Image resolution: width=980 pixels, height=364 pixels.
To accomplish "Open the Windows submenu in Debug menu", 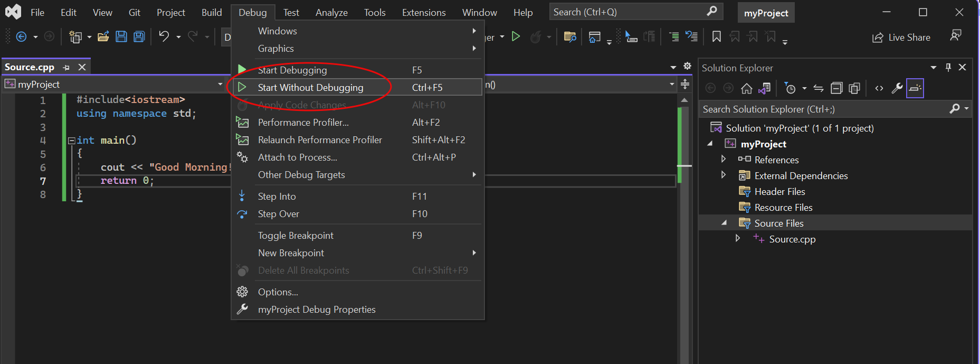I will [357, 31].
